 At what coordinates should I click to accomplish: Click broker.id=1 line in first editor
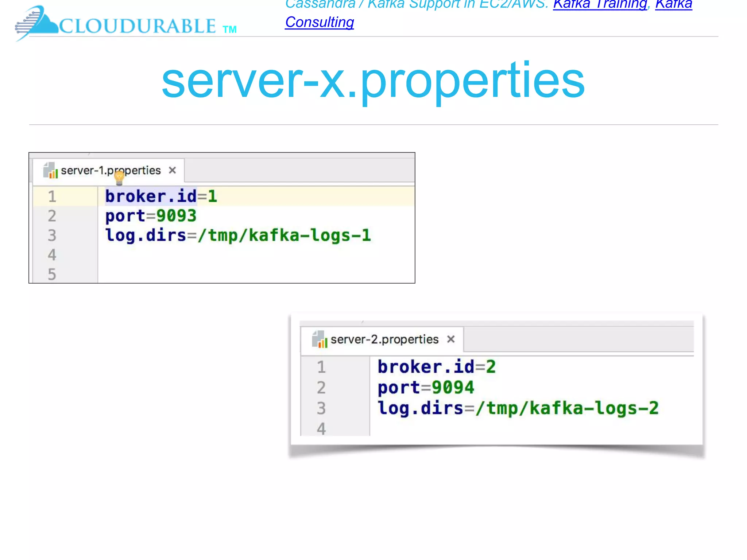click(x=161, y=196)
